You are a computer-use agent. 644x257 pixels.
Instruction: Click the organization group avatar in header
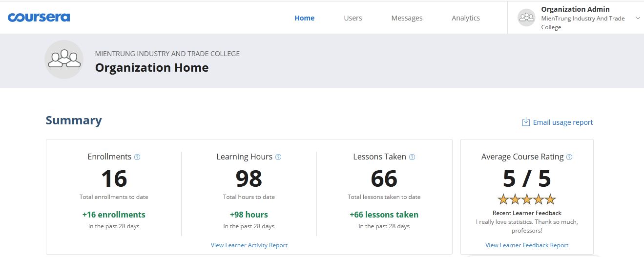coord(64,59)
